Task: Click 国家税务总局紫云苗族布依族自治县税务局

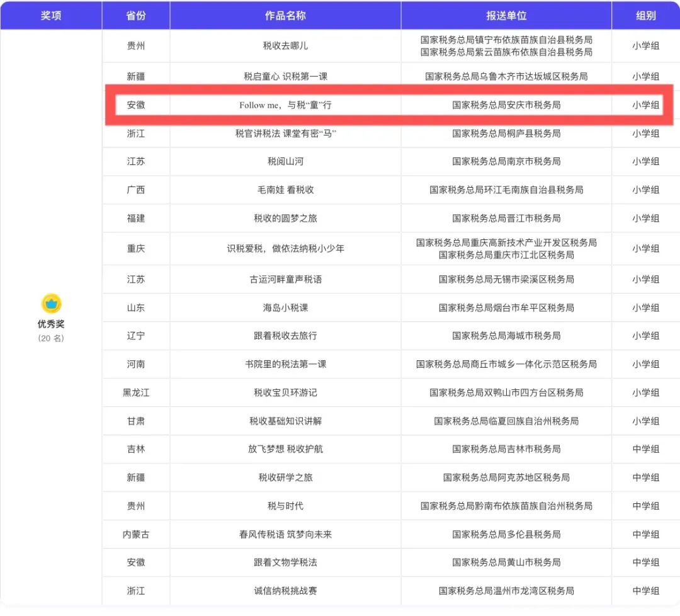Action: 506,52
